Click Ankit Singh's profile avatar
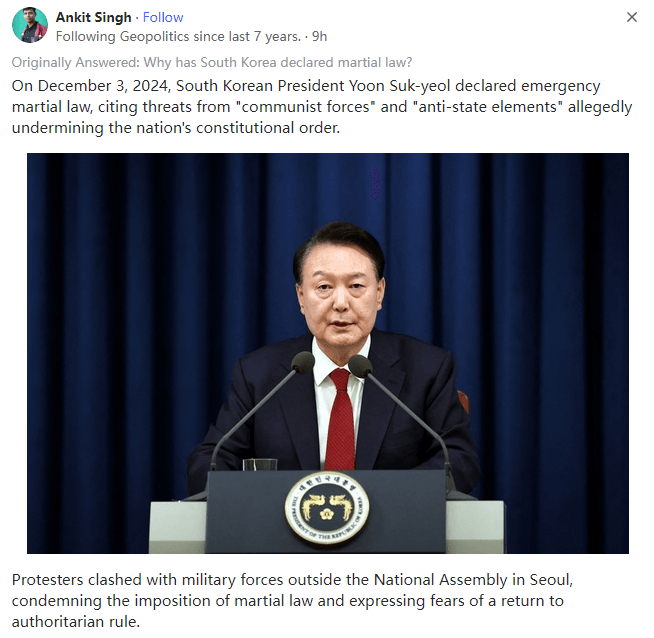654x638 pixels. click(30, 25)
